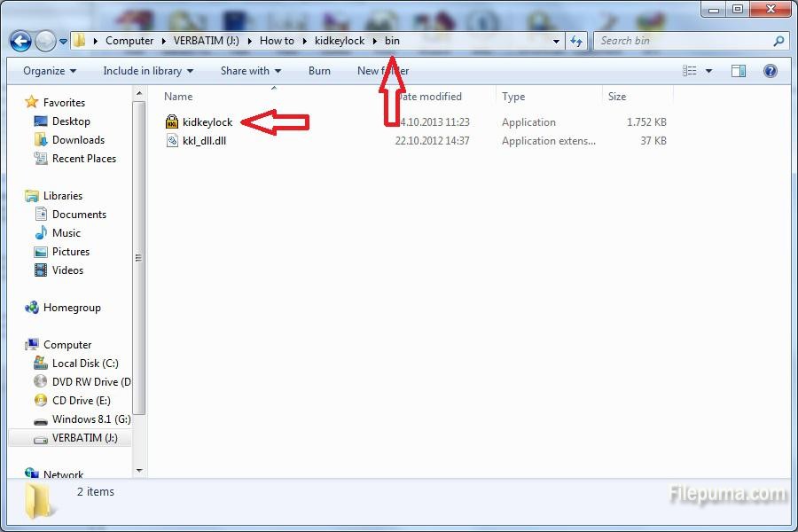Click the Burn toolbar button

click(319, 71)
